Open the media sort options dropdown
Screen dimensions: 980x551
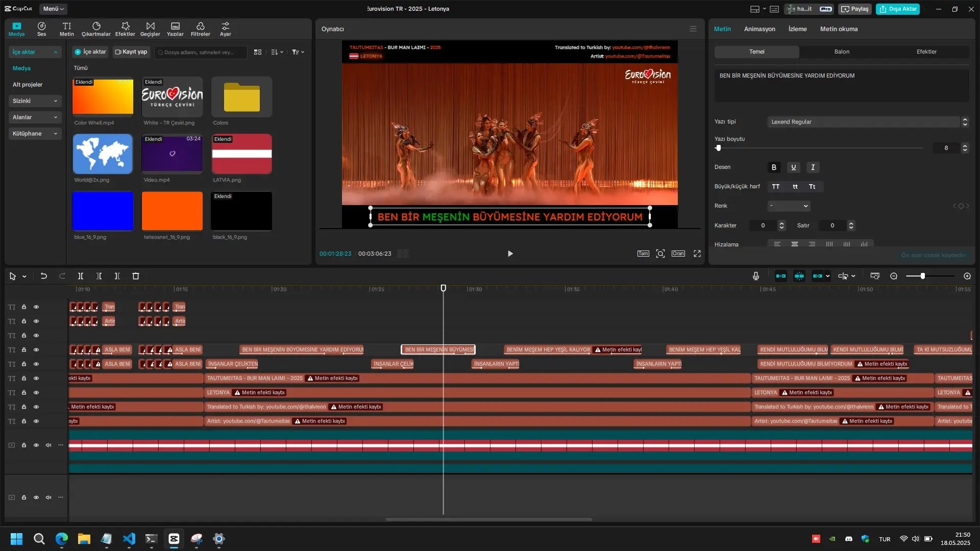point(277,52)
